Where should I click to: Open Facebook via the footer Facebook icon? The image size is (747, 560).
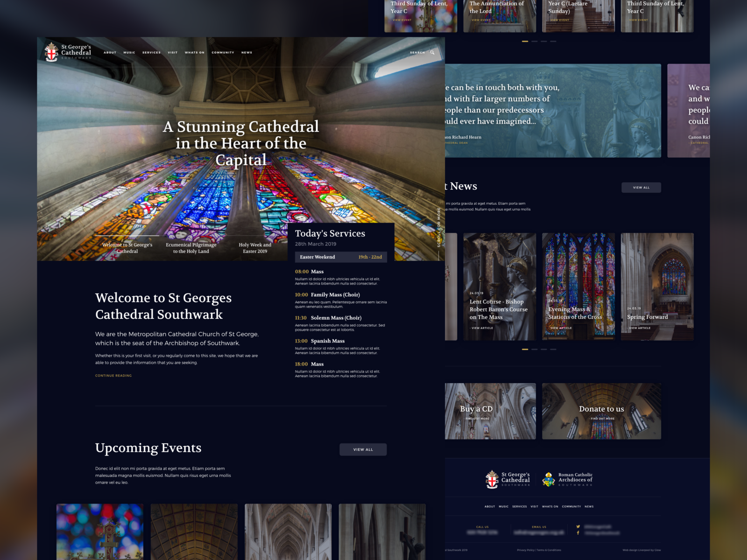[x=578, y=533]
